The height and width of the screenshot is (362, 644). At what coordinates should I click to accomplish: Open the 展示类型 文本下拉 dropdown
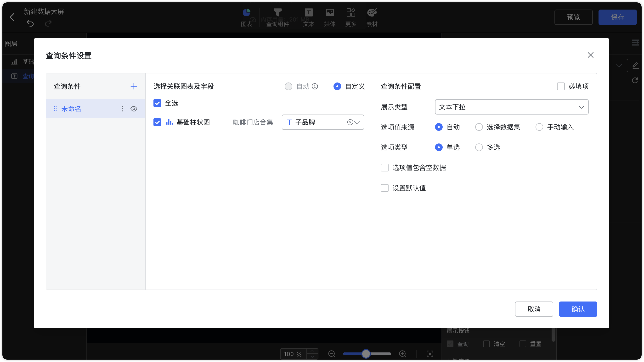click(x=512, y=107)
